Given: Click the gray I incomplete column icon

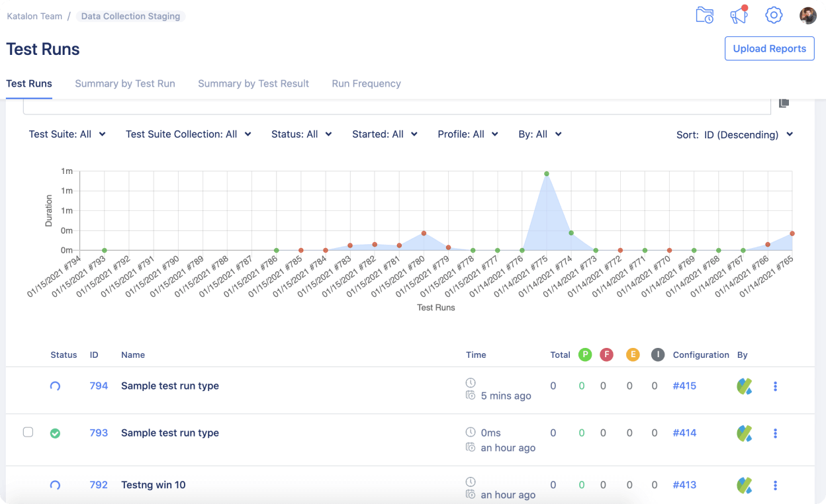Looking at the screenshot, I should 657,355.
